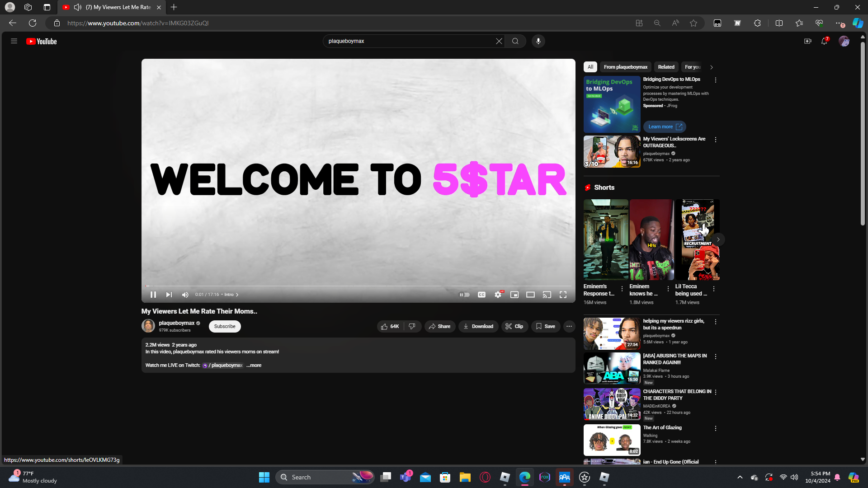Open options for Bridging DevOps ad
The height and width of the screenshot is (488, 868).
[716, 80]
